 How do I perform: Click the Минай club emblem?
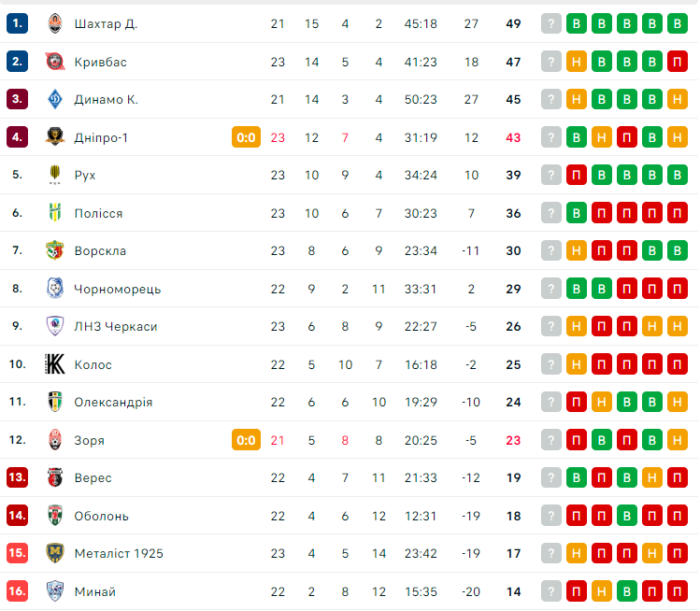tap(55, 591)
